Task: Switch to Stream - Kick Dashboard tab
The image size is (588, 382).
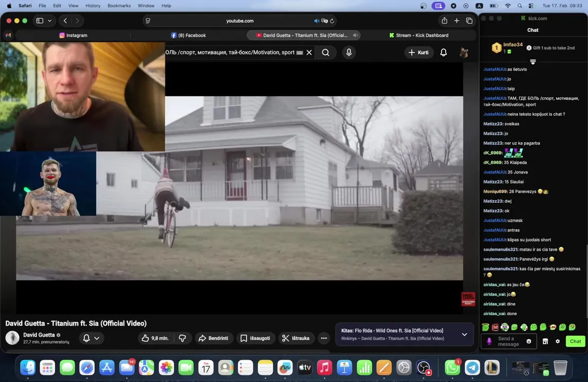Action: coord(418,35)
